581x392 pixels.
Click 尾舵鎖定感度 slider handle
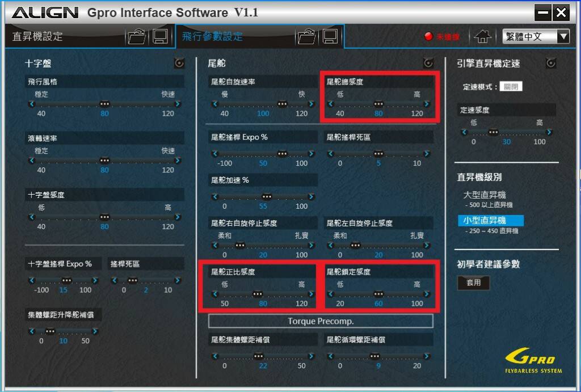point(378,294)
